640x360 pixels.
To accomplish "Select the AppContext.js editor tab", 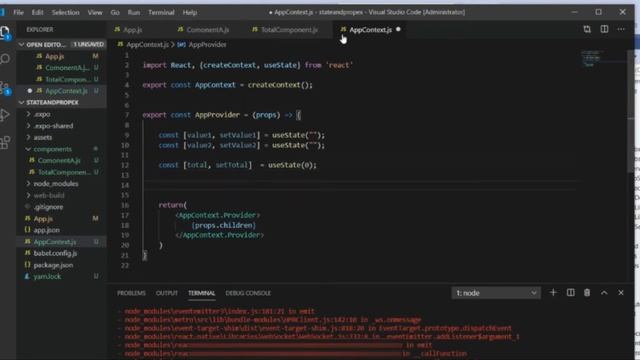I will 370,29.
